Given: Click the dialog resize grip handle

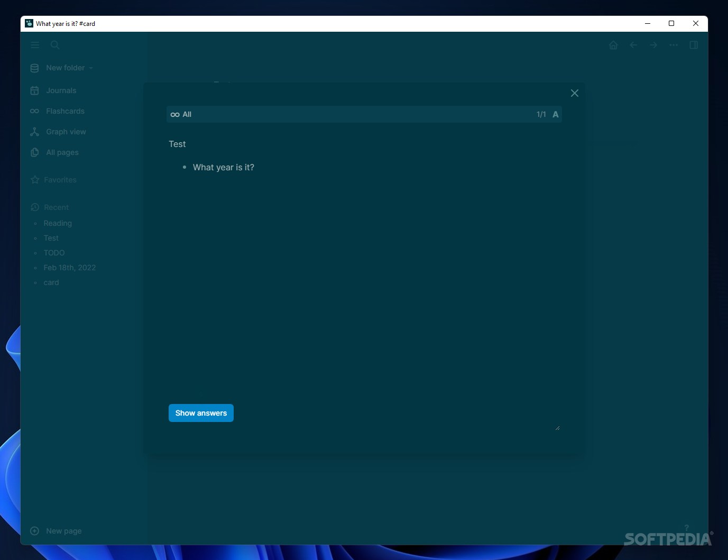Looking at the screenshot, I should (x=557, y=428).
